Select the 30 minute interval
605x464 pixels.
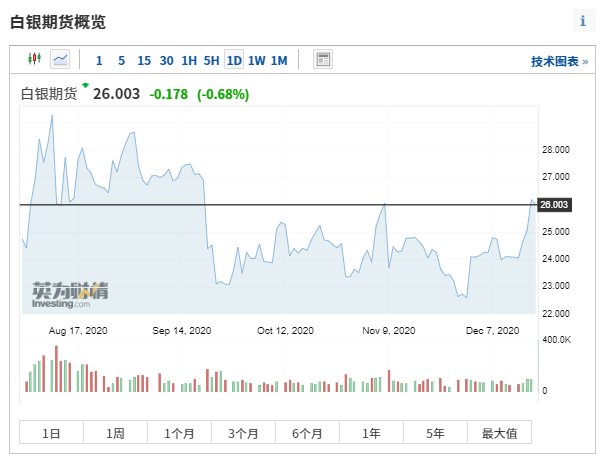[x=166, y=61]
